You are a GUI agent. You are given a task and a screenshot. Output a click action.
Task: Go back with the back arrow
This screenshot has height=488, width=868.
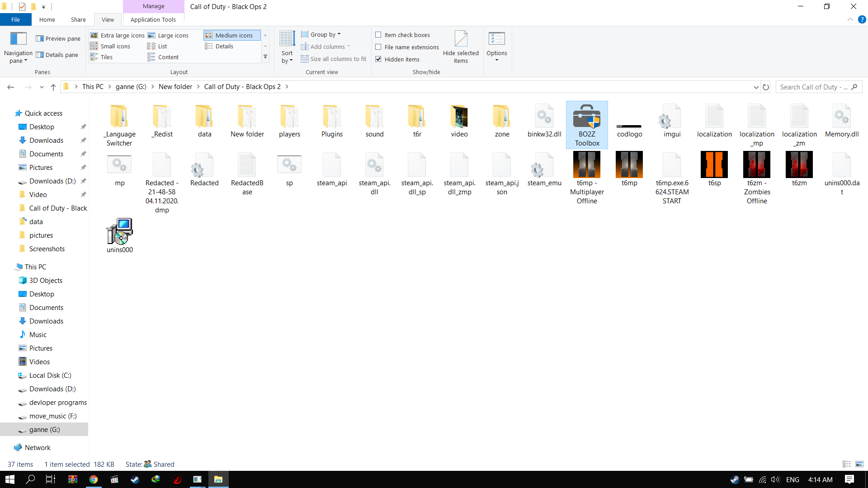tap(11, 87)
